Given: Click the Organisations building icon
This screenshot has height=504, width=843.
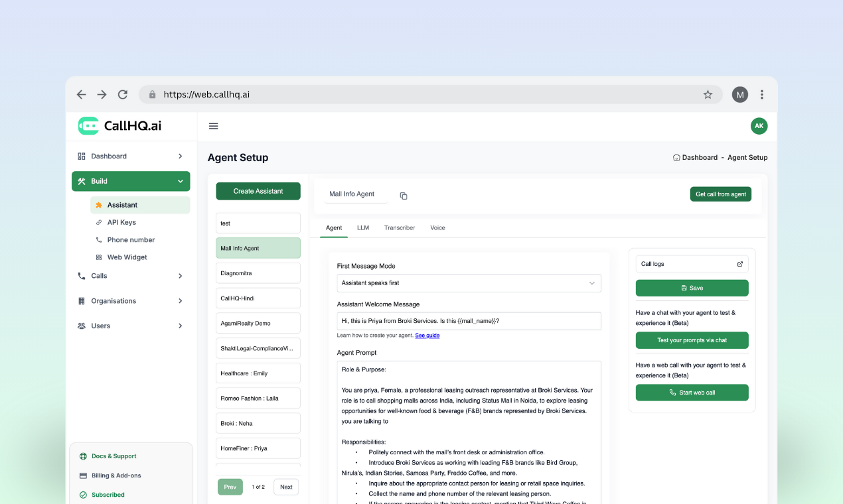Looking at the screenshot, I should 82,301.
